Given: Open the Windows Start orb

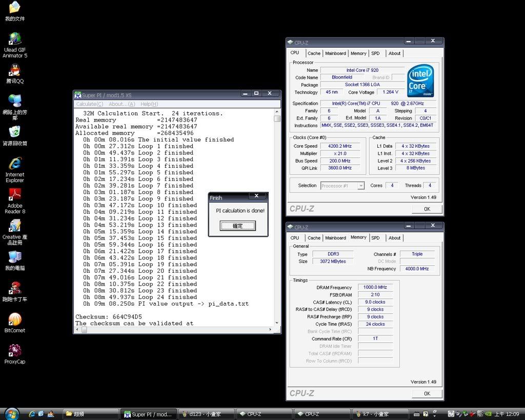Looking at the screenshot, I should tap(12, 414).
